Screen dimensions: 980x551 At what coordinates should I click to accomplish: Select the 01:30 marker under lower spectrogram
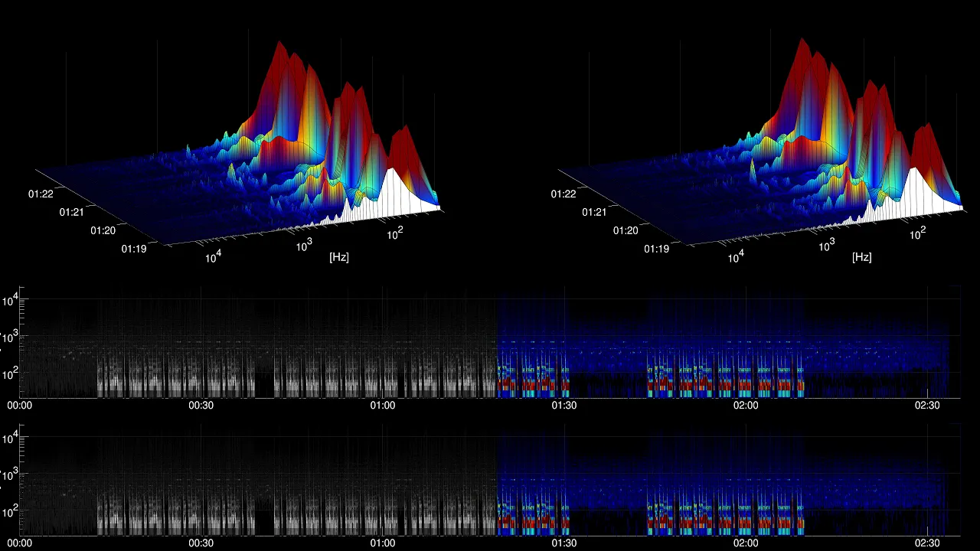point(564,543)
